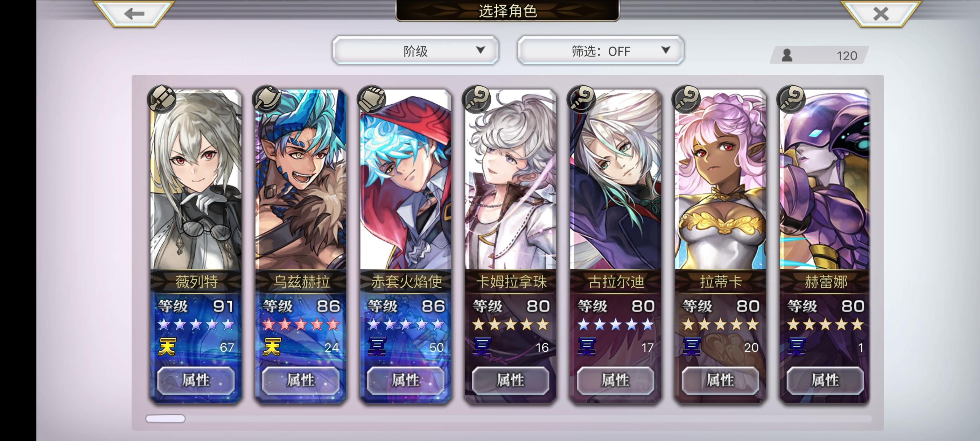Close the character selection screen

[x=881, y=14]
